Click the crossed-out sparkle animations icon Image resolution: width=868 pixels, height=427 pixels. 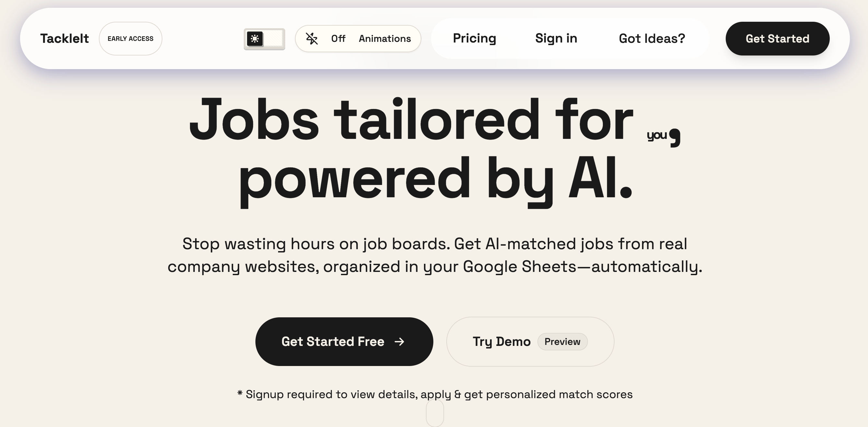point(312,39)
